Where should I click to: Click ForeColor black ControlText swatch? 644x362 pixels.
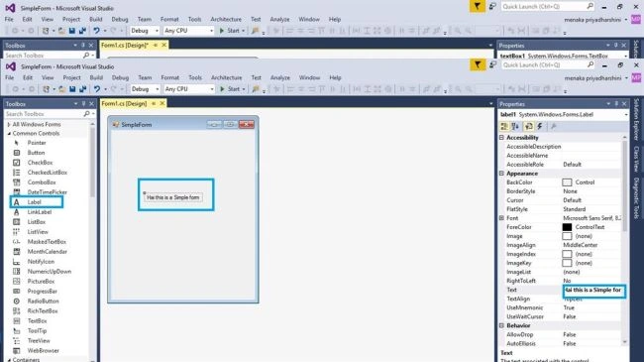click(x=567, y=227)
